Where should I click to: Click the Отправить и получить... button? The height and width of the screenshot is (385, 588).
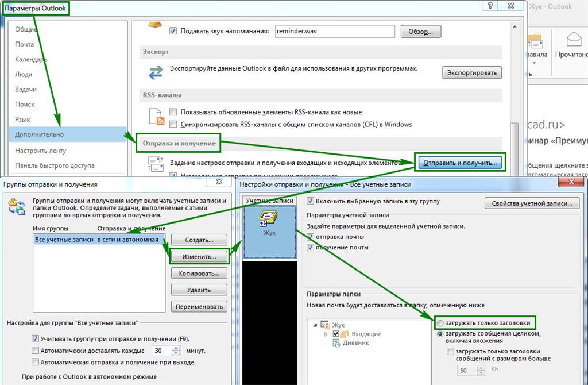tap(460, 163)
